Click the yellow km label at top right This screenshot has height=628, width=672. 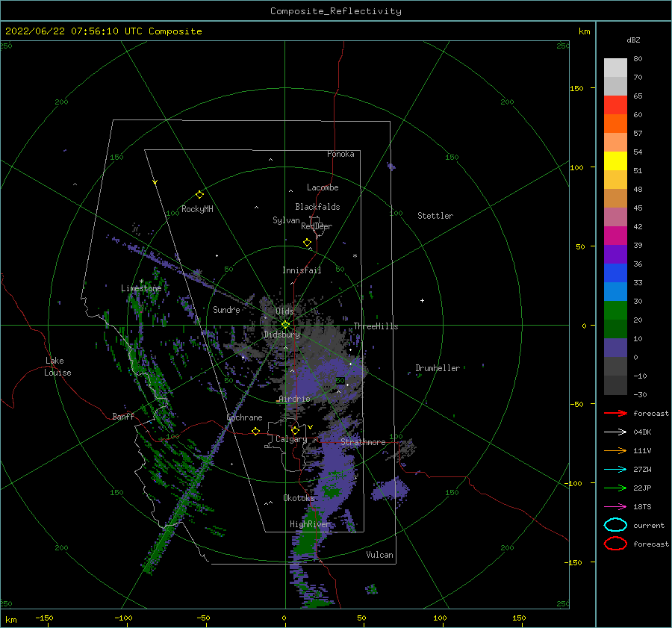tap(584, 31)
